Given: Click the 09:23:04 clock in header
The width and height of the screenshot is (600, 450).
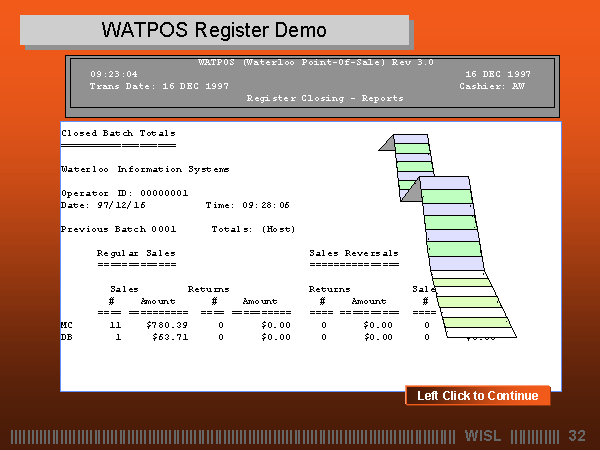Looking at the screenshot, I should pyautogui.click(x=114, y=74).
